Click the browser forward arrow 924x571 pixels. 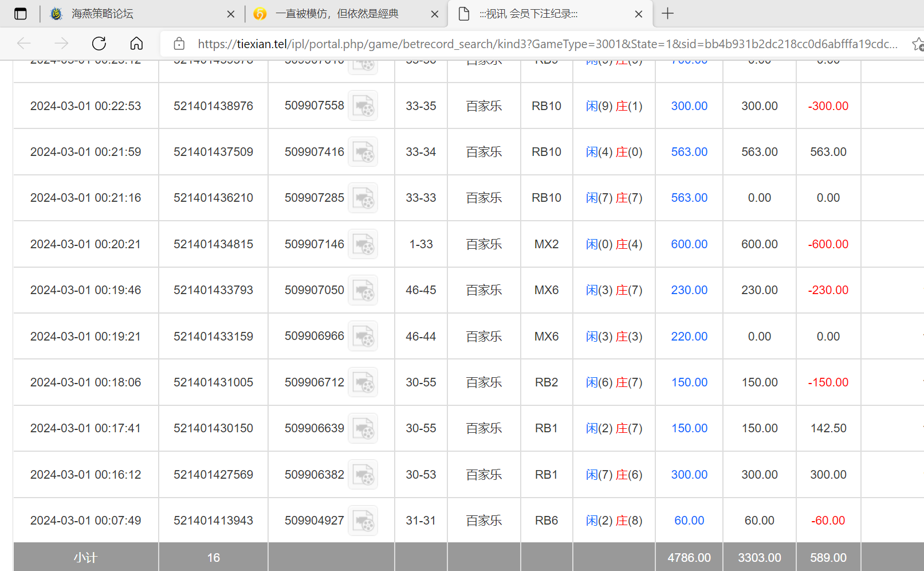61,44
